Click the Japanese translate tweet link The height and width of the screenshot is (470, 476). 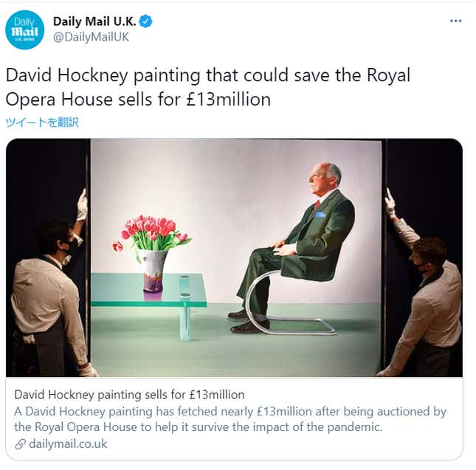click(42, 122)
